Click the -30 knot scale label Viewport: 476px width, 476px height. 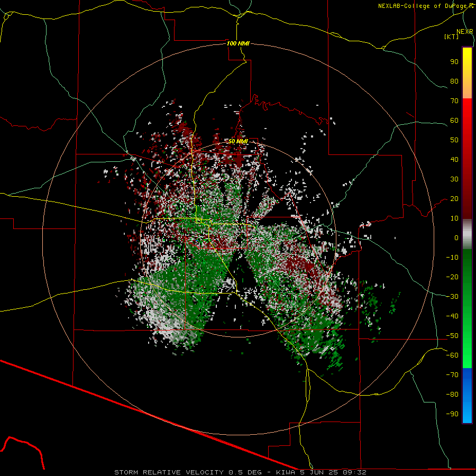click(x=452, y=297)
